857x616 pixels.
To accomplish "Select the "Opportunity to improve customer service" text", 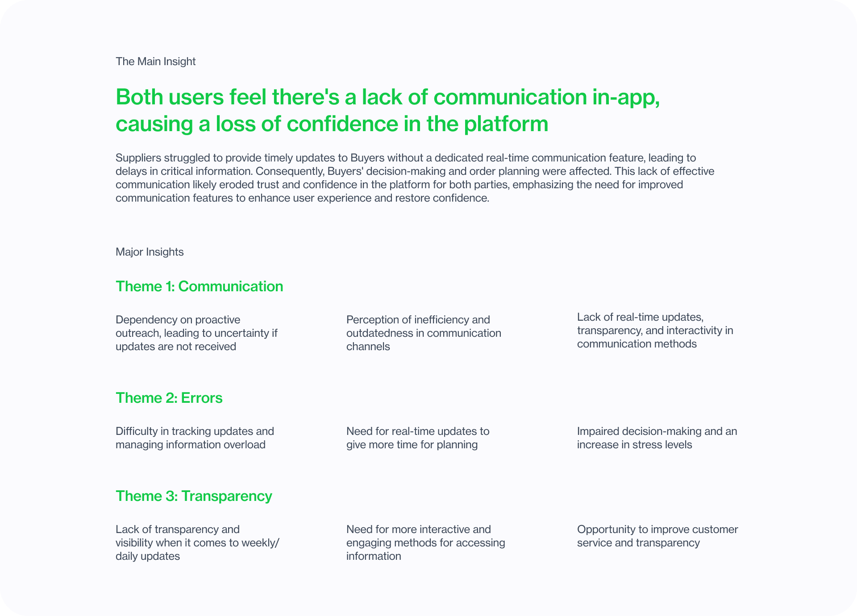I will pyautogui.click(x=657, y=536).
